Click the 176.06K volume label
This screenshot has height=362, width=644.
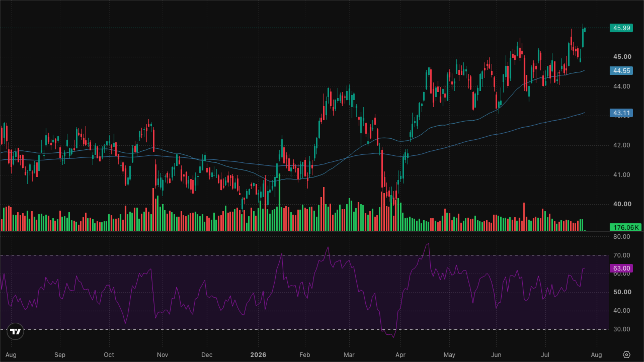(x=626, y=228)
